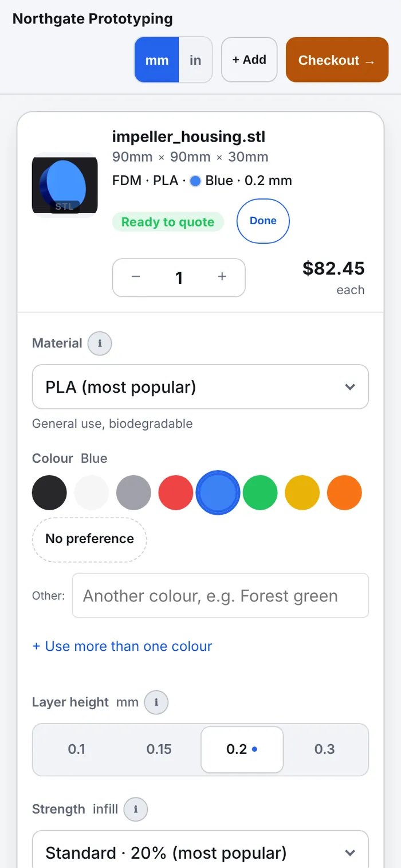Viewport: 401px width, 868px height.
Task: Click the + Add button
Action: [249, 60]
